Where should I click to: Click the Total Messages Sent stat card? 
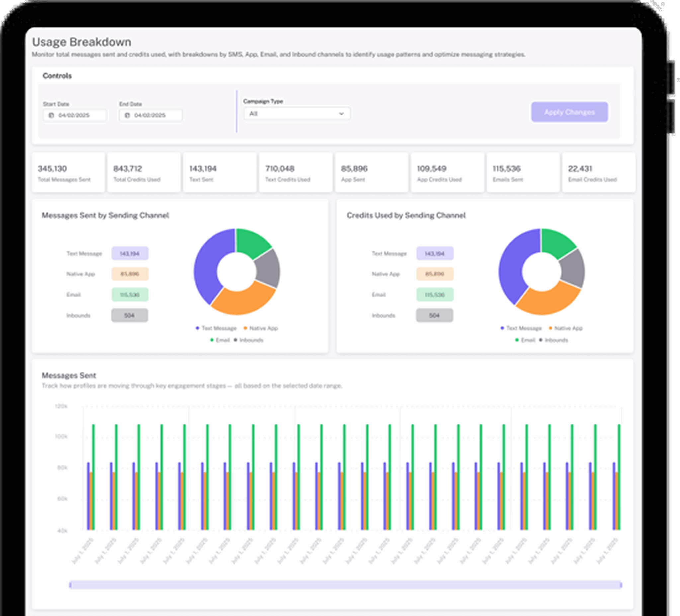(68, 173)
